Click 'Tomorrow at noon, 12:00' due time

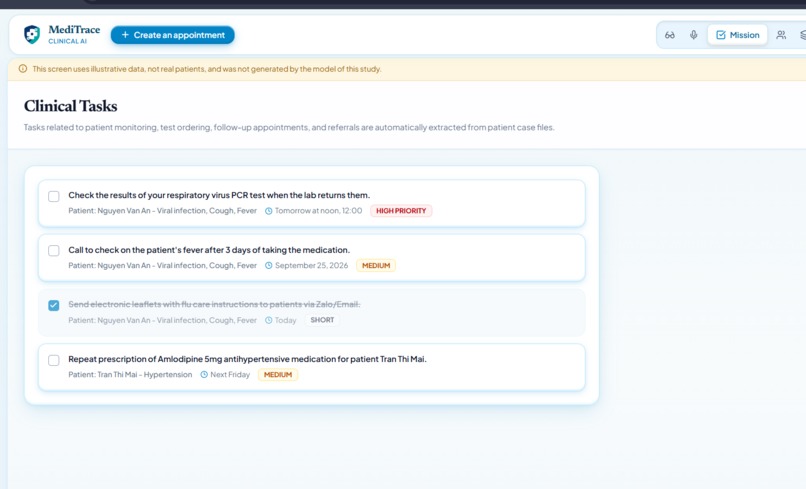click(318, 211)
